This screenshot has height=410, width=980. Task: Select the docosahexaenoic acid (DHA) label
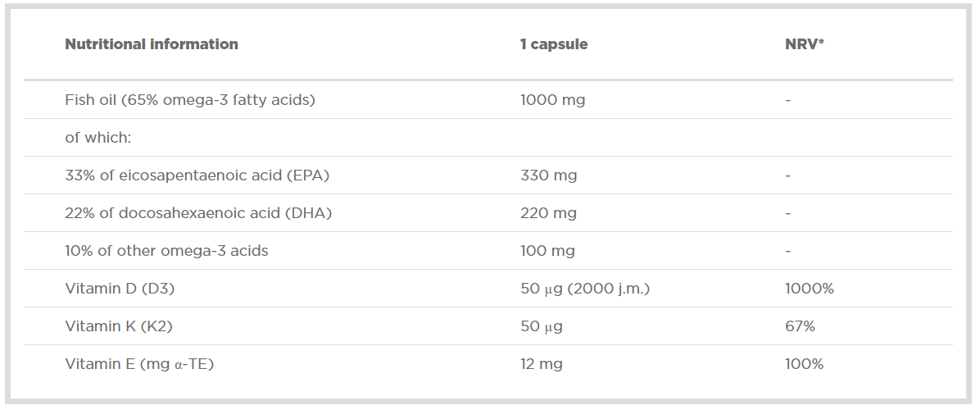pos(198,213)
